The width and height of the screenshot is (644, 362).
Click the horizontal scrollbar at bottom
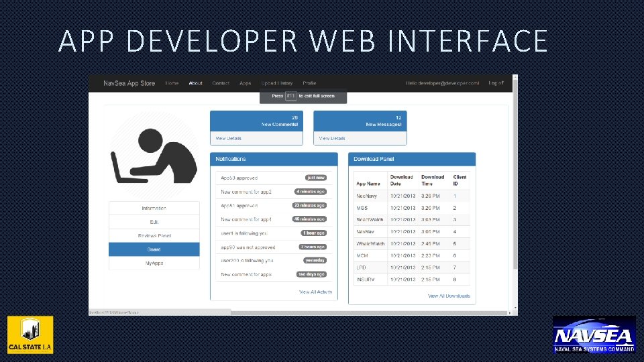[x=369, y=313]
